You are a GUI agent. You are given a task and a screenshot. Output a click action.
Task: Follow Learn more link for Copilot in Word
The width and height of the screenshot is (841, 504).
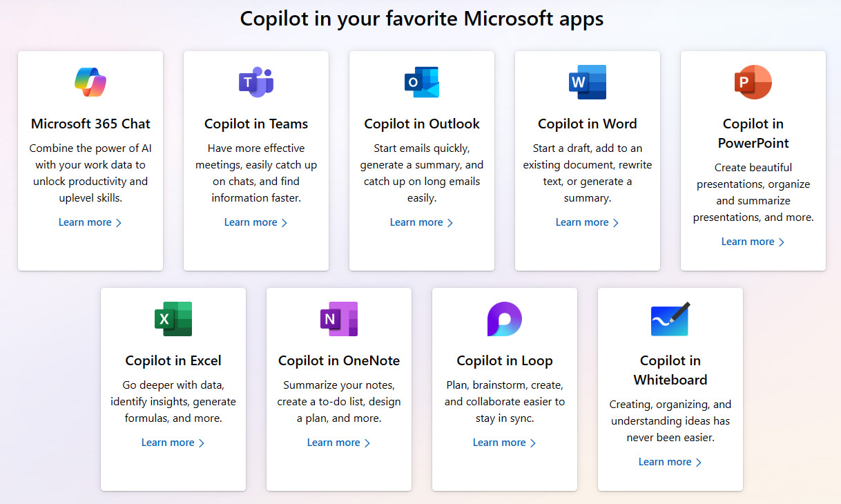coord(587,222)
